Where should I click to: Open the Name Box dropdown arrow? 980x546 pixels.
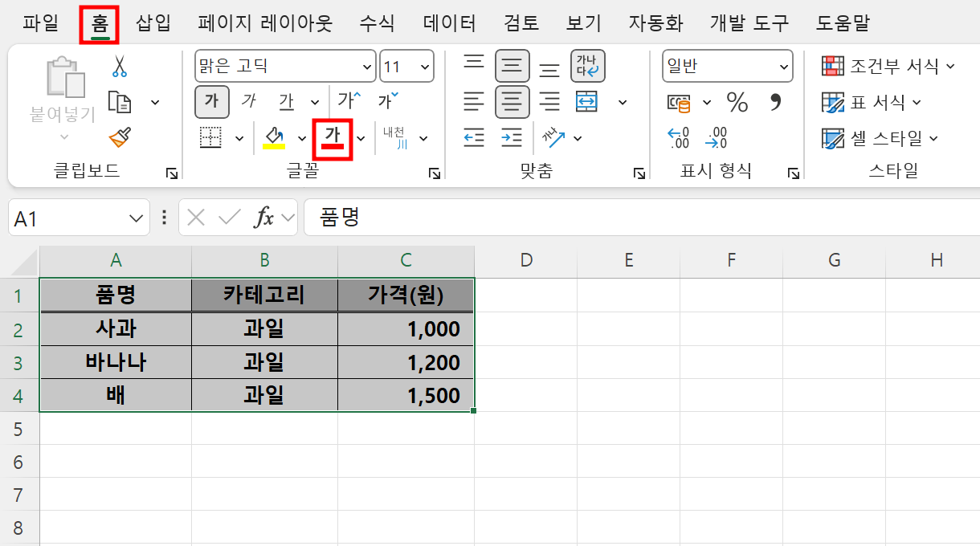[135, 218]
